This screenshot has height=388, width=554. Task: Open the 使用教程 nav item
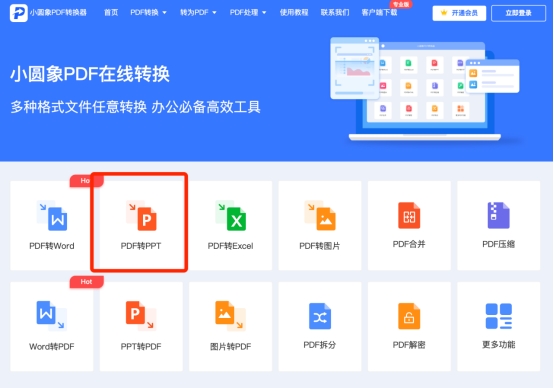pyautogui.click(x=294, y=12)
